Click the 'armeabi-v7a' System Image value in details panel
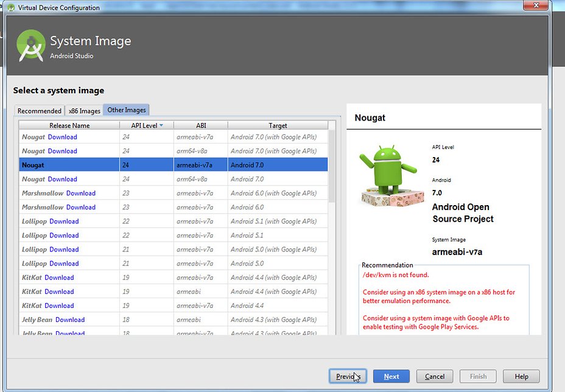Image resolution: width=565 pixels, height=392 pixels. 457,252
